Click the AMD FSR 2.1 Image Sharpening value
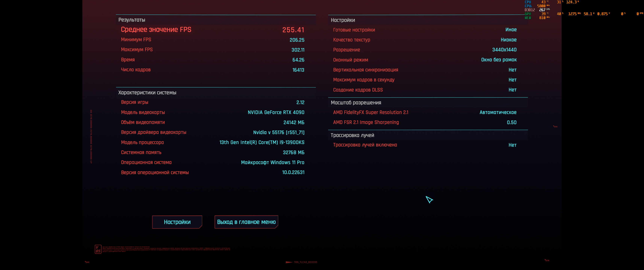Viewport: 644px width, 270px height. (x=511, y=122)
